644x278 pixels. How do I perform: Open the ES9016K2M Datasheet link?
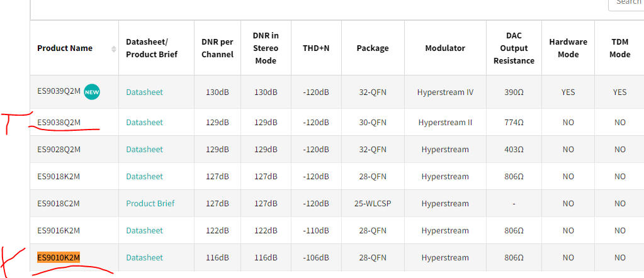click(x=144, y=231)
